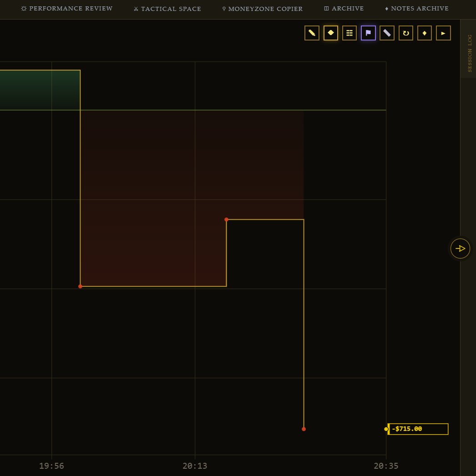Click the -$715.00 price label

[x=418, y=429]
